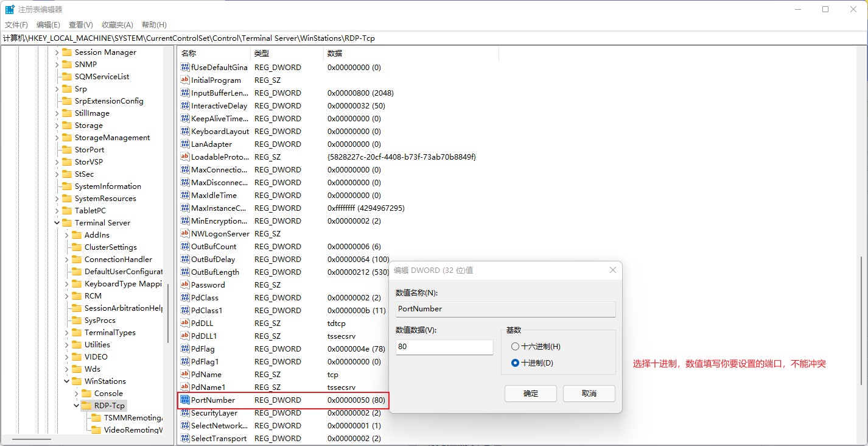Image resolution: width=868 pixels, height=446 pixels.
Task: Click the Registry Editor app icon in title bar
Action: tap(10, 10)
